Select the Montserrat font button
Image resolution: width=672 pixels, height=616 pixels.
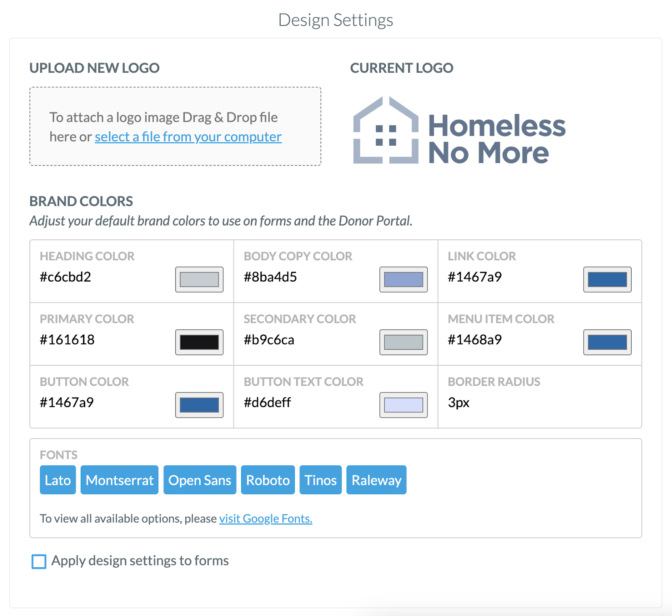point(120,480)
